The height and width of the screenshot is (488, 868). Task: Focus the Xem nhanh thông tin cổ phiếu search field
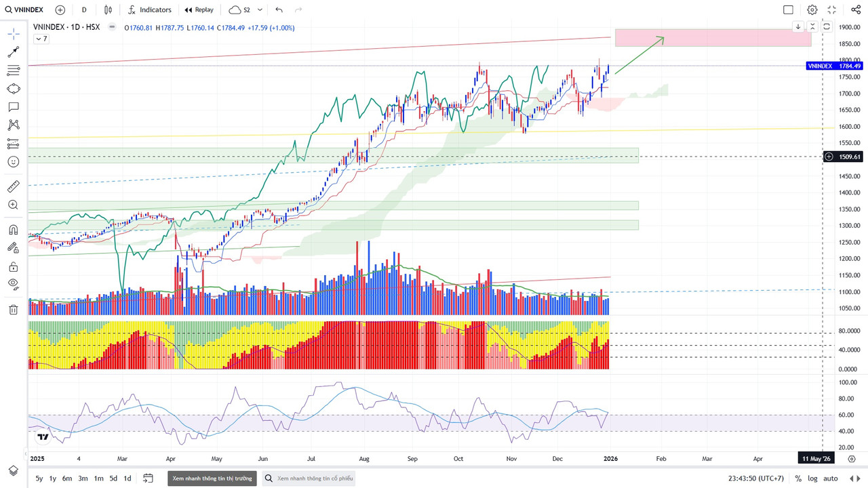click(309, 479)
